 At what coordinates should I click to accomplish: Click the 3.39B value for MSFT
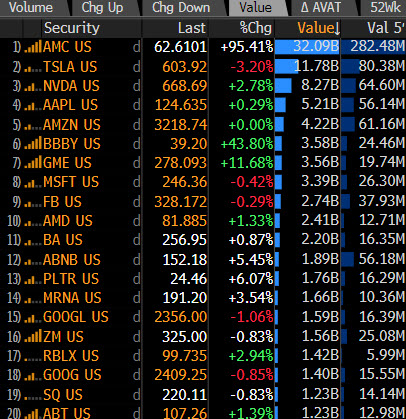point(320,182)
